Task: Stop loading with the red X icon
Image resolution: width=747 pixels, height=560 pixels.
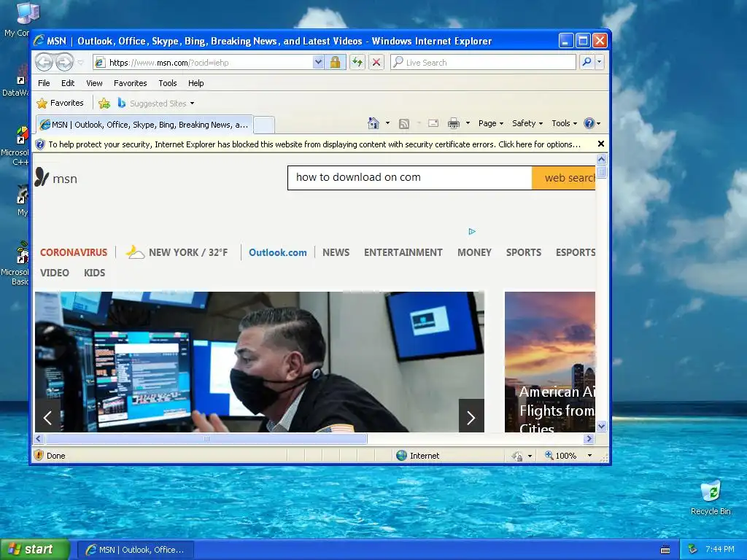Action: click(x=376, y=63)
